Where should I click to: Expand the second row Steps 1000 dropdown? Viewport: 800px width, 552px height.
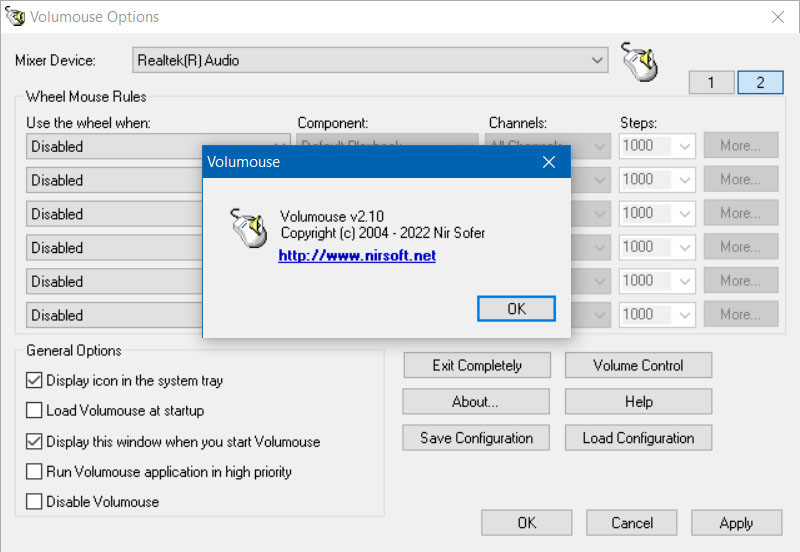pyautogui.click(x=684, y=180)
